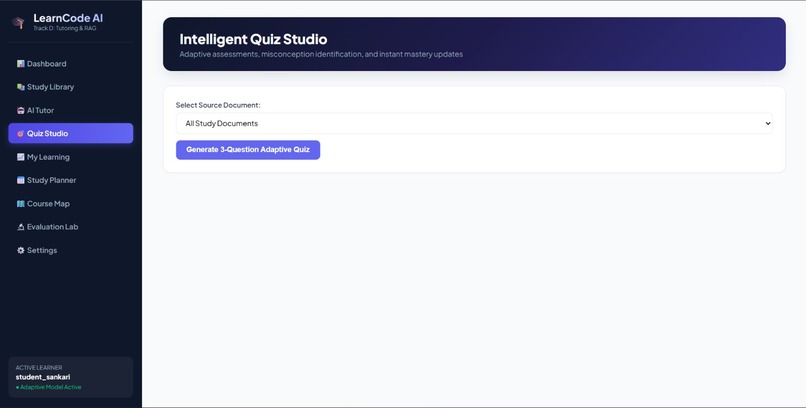Screen dimensions: 806x408
Task: Click the Select Source Document label
Action: [x=218, y=105]
